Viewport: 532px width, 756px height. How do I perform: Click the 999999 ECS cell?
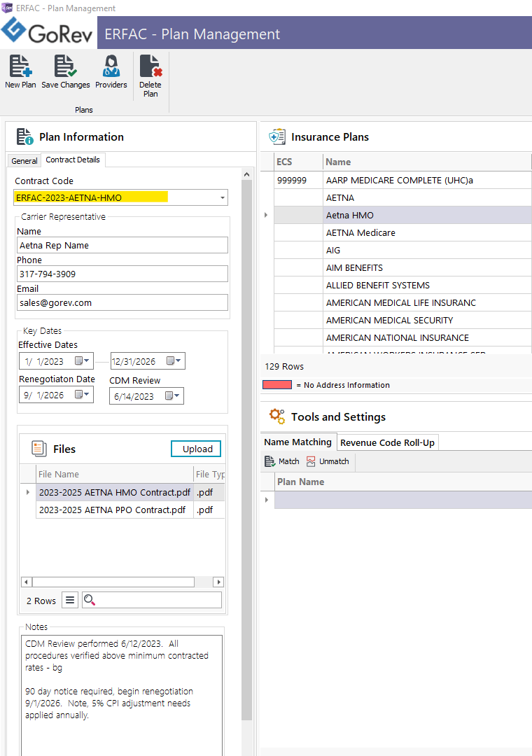click(298, 181)
